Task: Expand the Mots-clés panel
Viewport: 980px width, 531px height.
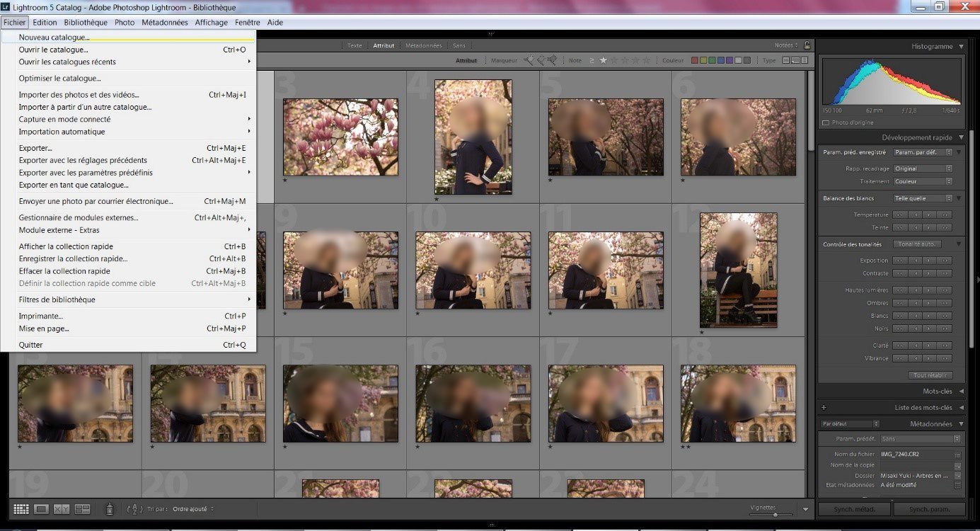Action: click(x=962, y=391)
